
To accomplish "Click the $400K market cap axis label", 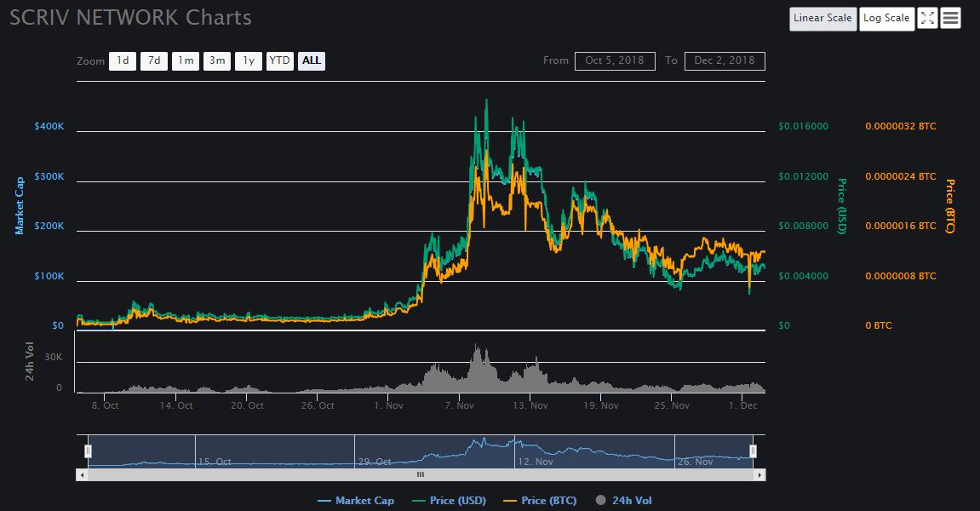I will point(49,126).
